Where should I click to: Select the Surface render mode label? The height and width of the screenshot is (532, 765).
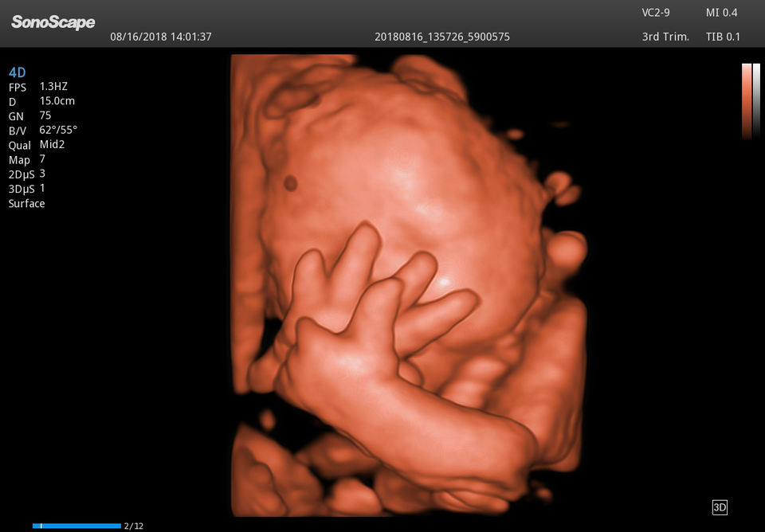coord(26,203)
